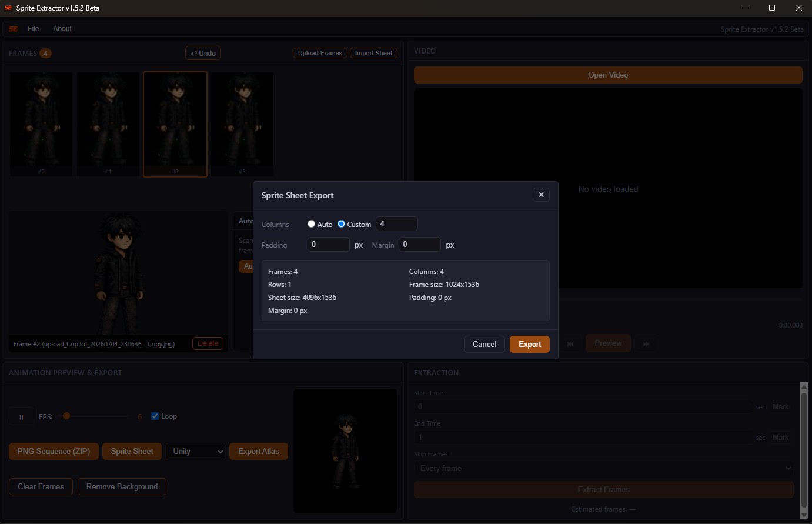Click Mark button next to Start Time
This screenshot has width=812, height=524.
[780, 407]
